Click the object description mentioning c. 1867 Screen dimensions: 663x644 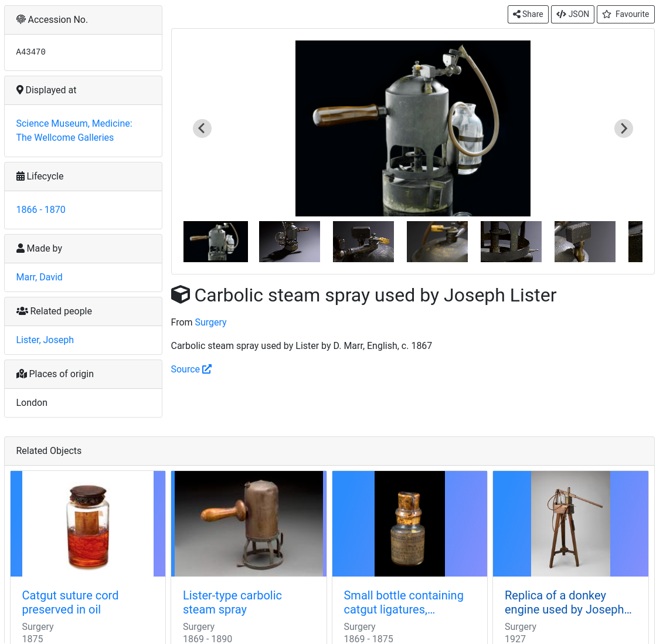(x=301, y=346)
